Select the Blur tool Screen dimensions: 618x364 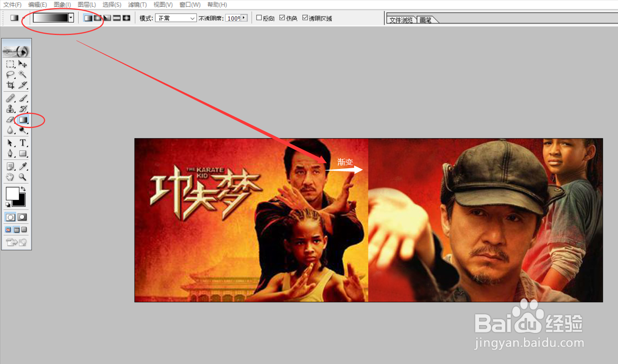coord(10,130)
